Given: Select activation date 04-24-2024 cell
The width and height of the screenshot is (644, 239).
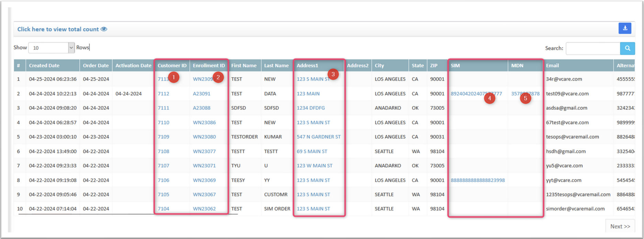Looking at the screenshot, I should 129,93.
